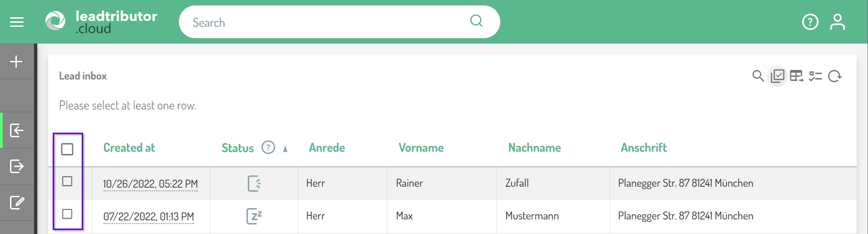Click the magnifier icon in Lead inbox toolbar
The height and width of the screenshot is (234, 868).
(758, 76)
